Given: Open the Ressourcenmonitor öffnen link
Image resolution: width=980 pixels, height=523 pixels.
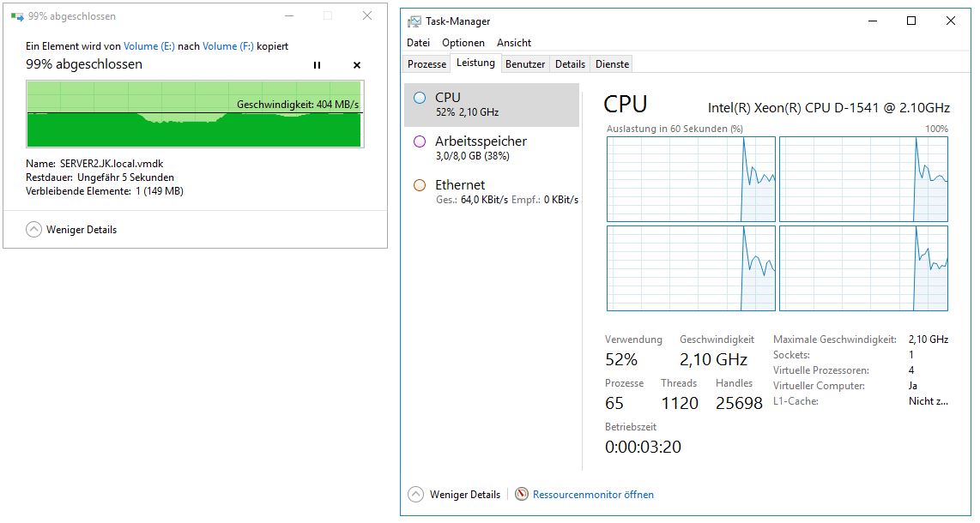Looking at the screenshot, I should 593,495.
